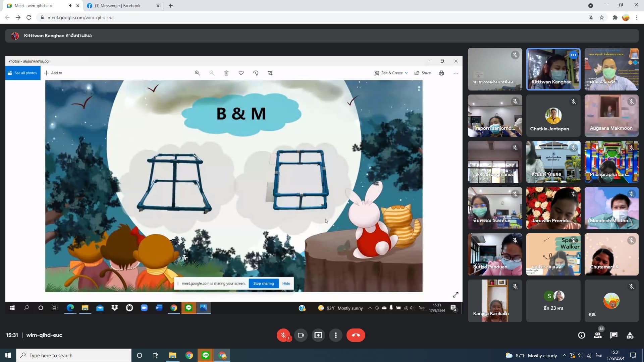Open Meet activities icon
Image resolution: width=644 pixels, height=362 pixels.
[x=630, y=335]
